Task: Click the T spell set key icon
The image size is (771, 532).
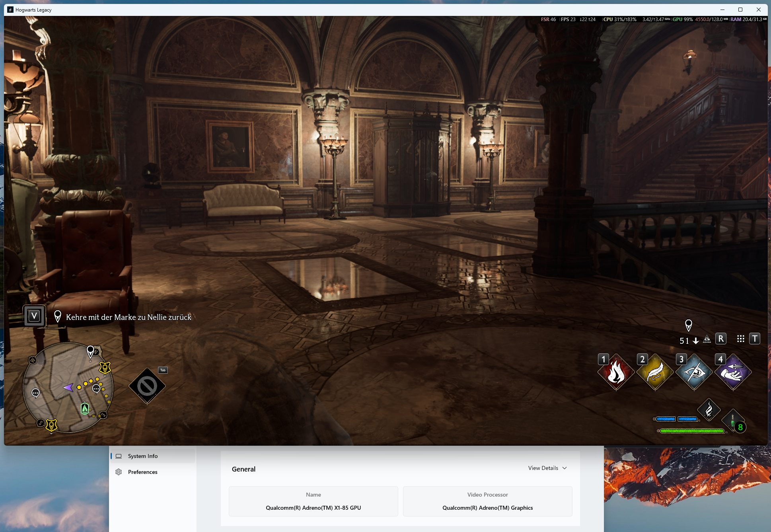Action: point(755,339)
